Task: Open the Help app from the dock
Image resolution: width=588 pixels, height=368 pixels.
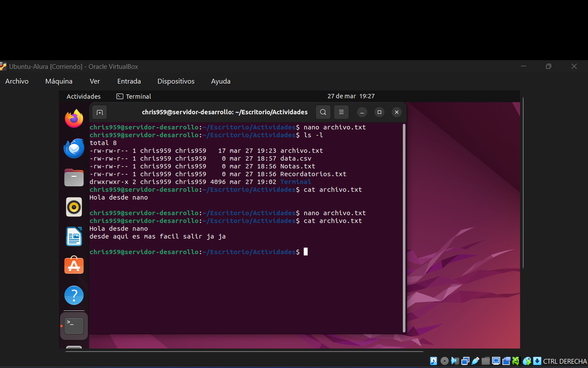Action: 74,295
